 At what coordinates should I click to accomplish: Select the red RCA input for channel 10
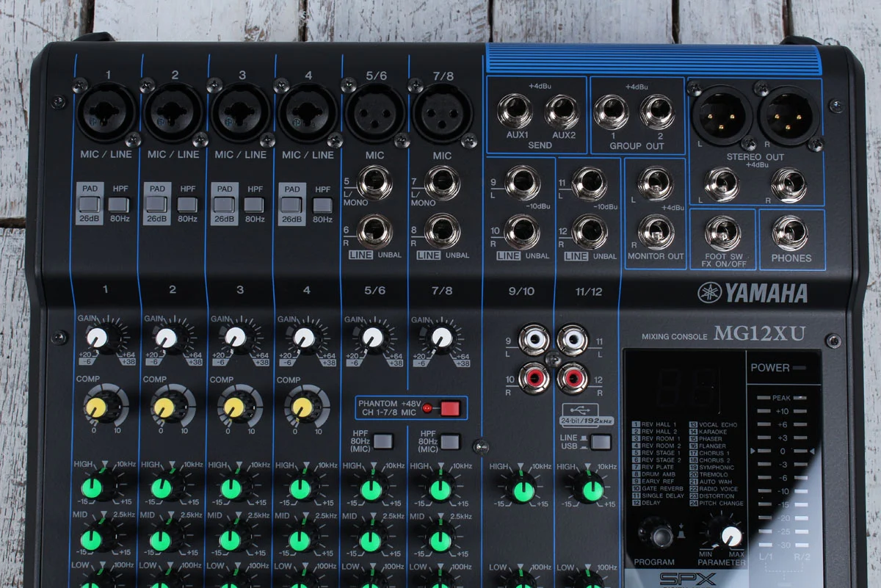click(534, 378)
